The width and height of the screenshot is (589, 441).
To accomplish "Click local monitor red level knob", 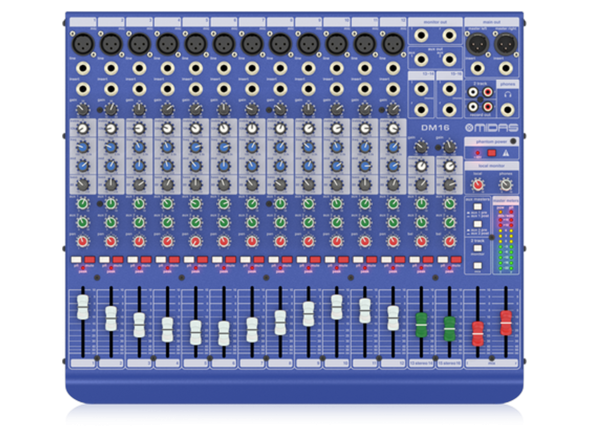I will [x=477, y=185].
